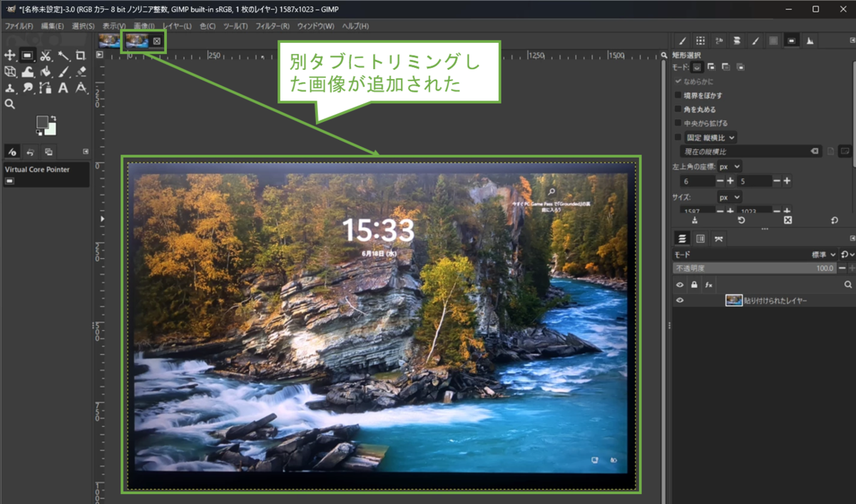Image resolution: width=856 pixels, height=504 pixels.
Task: Open Patterns tab in right dock
Action: tap(700, 41)
